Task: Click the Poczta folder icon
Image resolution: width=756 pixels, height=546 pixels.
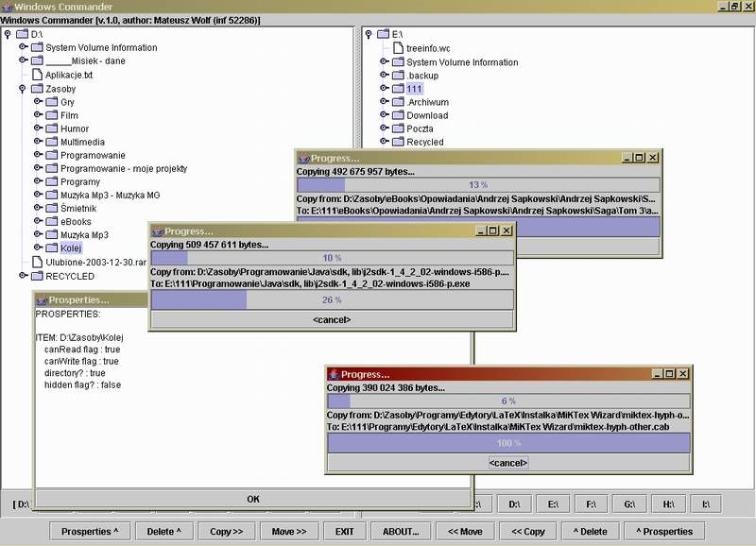Action: tap(398, 128)
